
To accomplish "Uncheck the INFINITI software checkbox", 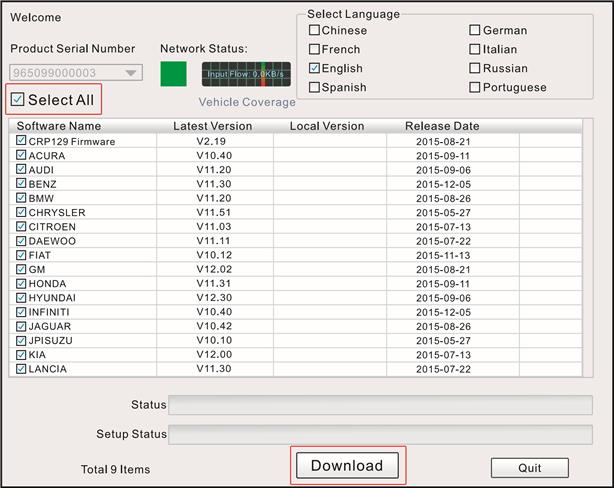I will [x=21, y=312].
